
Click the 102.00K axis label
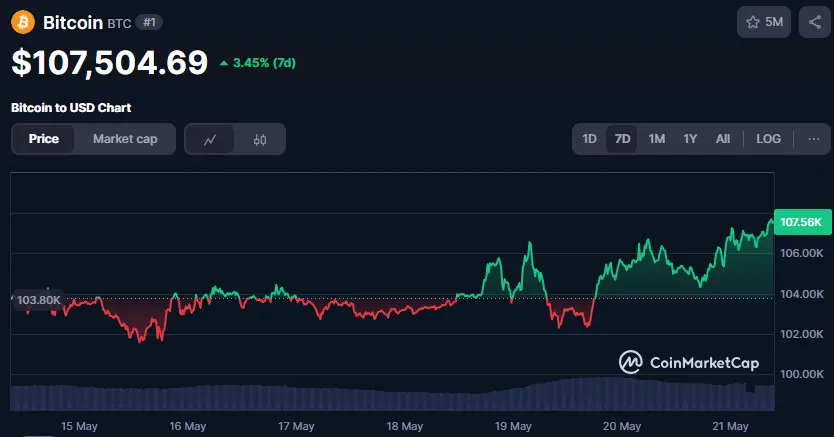(802, 334)
